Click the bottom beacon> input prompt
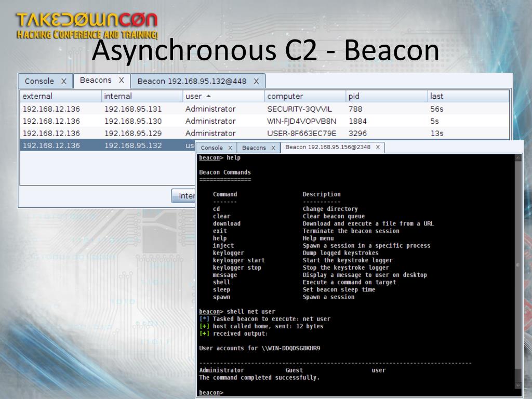Viewport: 532px width, 399px height. (x=211, y=393)
